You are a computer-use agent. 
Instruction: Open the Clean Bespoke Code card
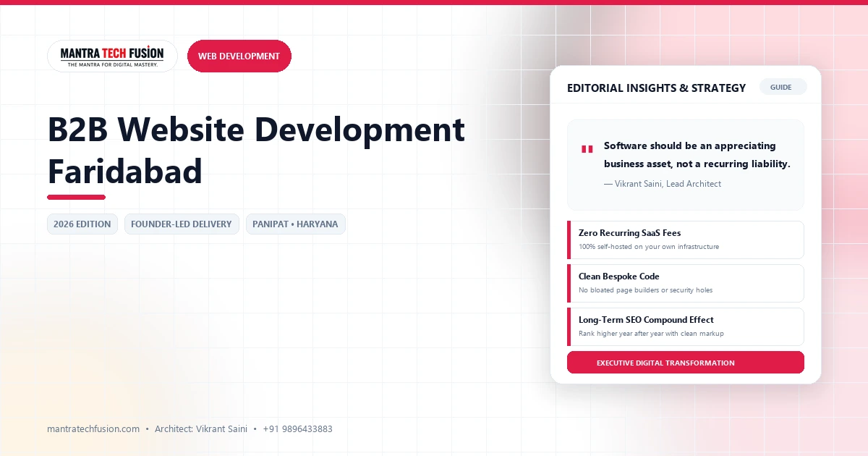point(686,283)
